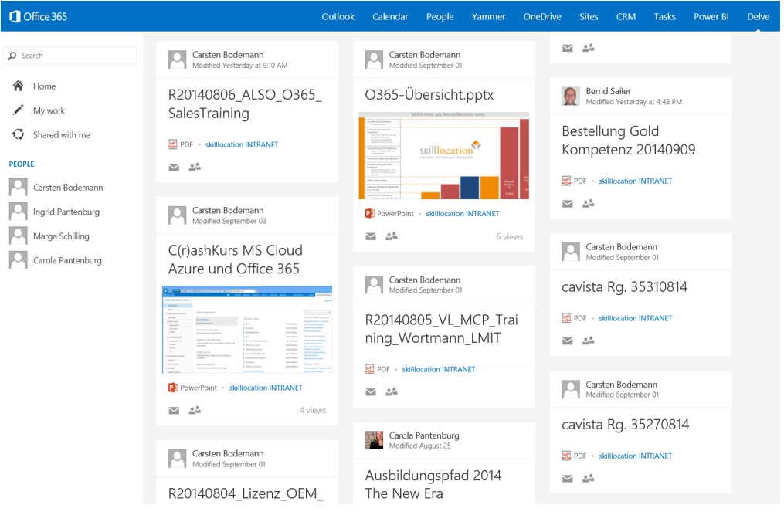Click the share icon on Bestellung Gold card
The height and width of the screenshot is (532, 784).
(x=589, y=204)
